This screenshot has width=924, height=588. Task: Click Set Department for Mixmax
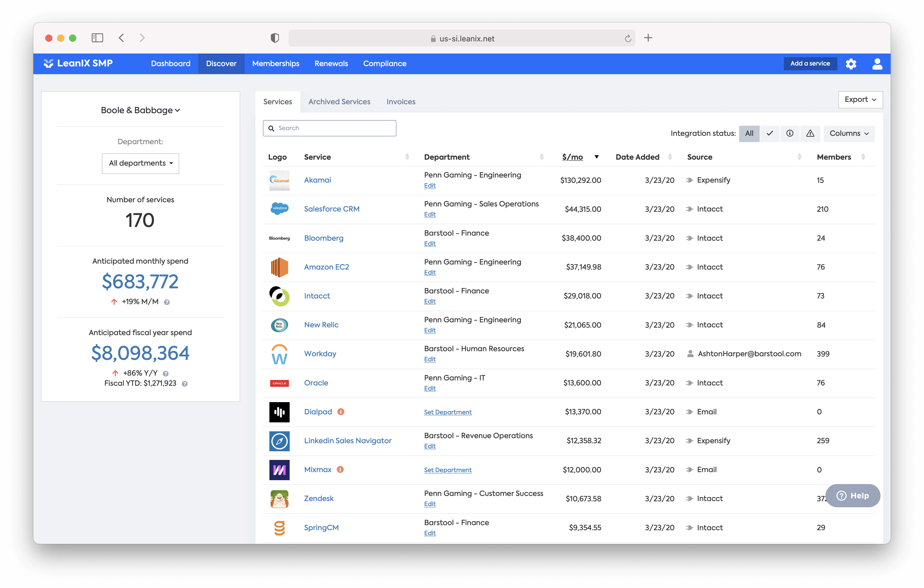point(447,470)
